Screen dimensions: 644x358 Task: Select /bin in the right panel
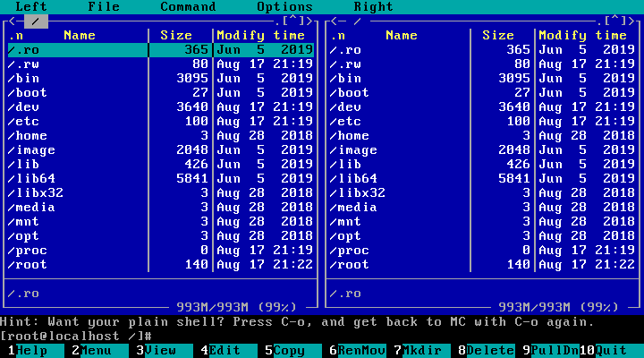(483, 79)
